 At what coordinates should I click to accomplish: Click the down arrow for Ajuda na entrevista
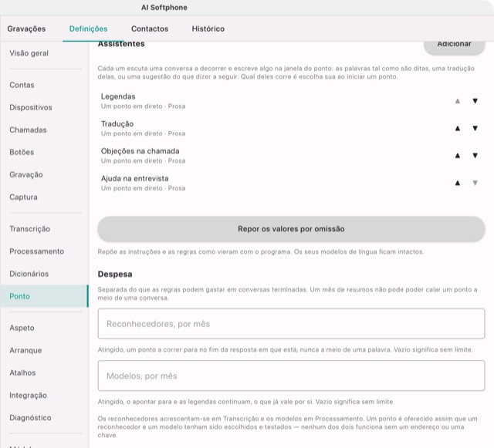click(475, 183)
